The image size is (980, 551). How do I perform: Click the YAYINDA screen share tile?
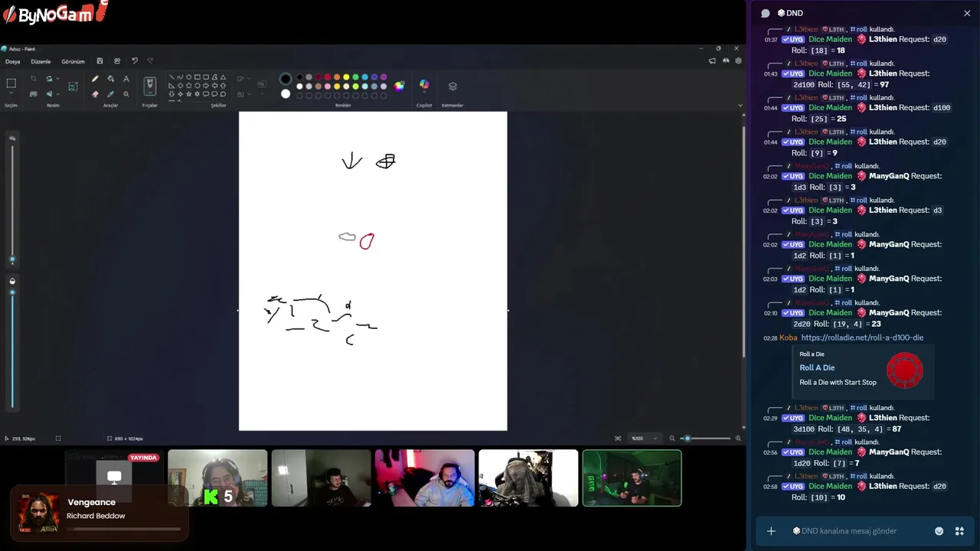pos(114,478)
